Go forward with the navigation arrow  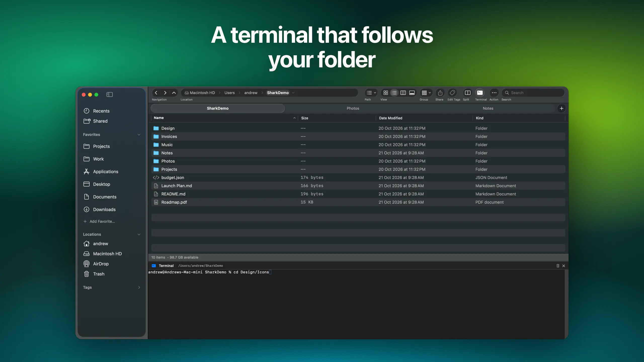tap(165, 93)
